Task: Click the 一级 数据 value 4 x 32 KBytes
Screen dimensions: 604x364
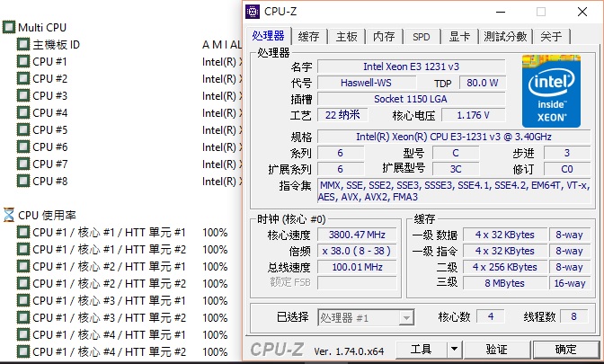Action: (504, 235)
